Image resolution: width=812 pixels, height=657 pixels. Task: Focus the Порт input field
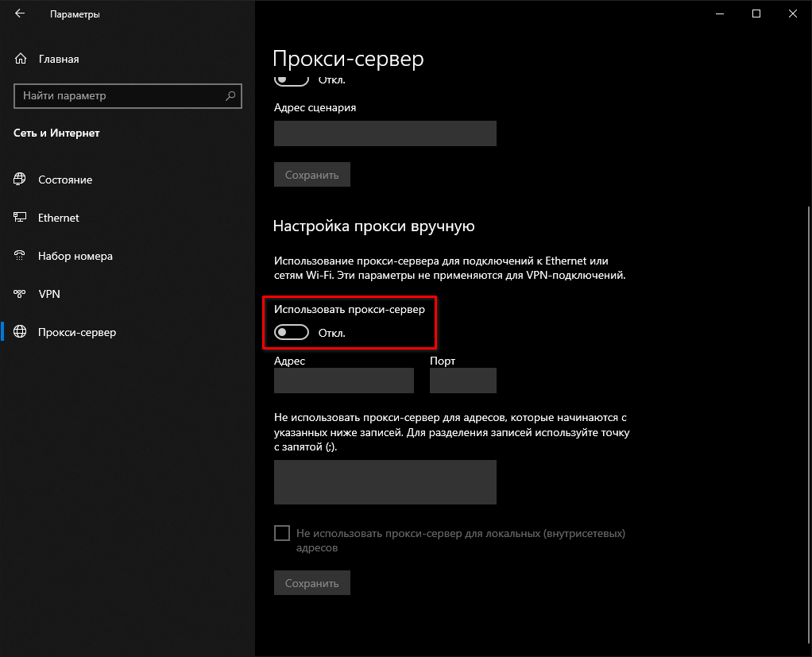(463, 381)
